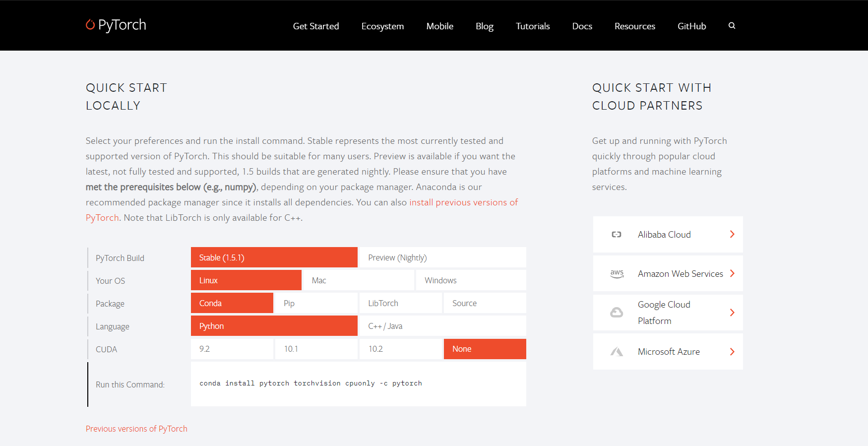Click the Microsoft Azure logo icon
This screenshot has height=446, width=868.
[617, 352]
